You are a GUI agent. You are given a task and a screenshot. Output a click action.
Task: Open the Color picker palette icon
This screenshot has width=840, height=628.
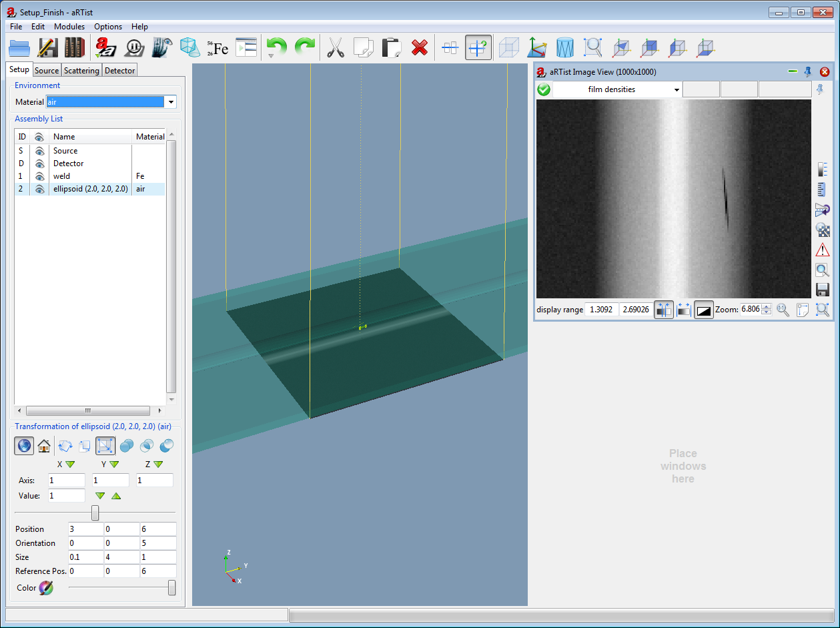click(x=45, y=588)
